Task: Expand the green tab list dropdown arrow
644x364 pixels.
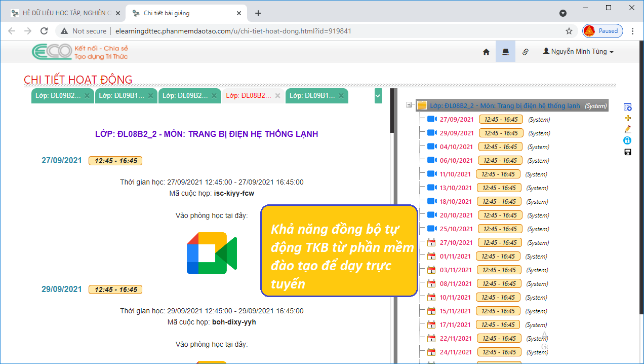Action: [x=378, y=95]
